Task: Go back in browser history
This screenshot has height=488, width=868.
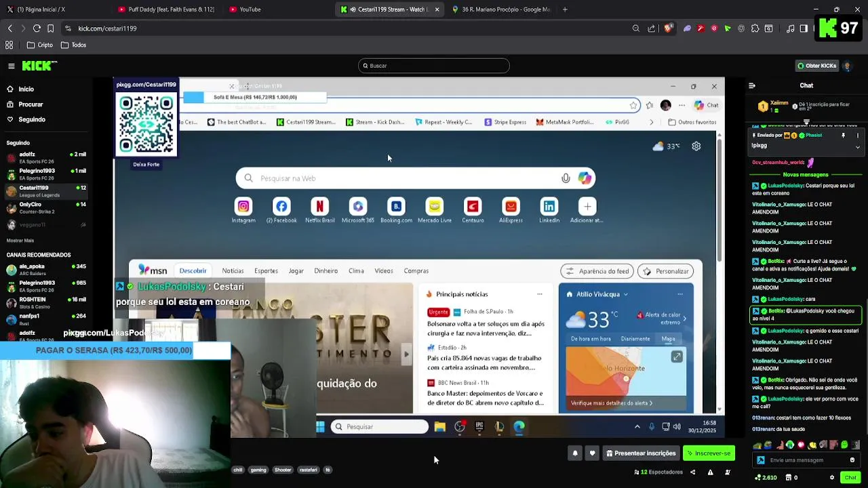Action: point(9,28)
